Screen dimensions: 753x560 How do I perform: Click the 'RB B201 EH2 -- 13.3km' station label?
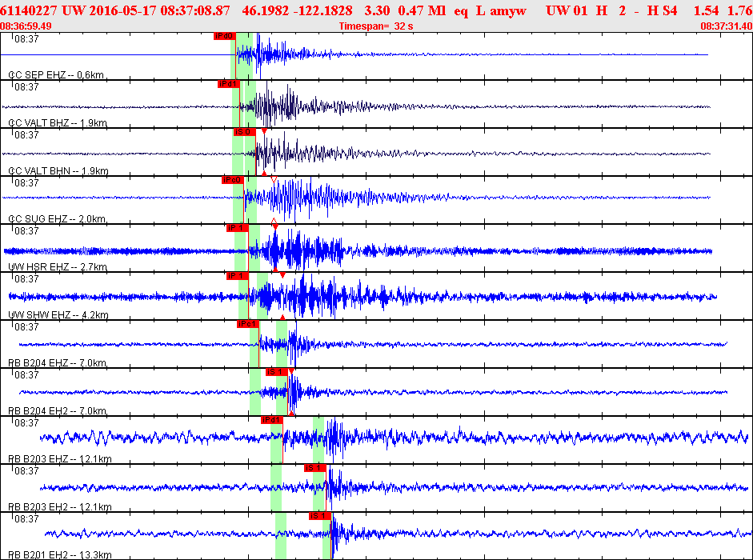pos(60,555)
